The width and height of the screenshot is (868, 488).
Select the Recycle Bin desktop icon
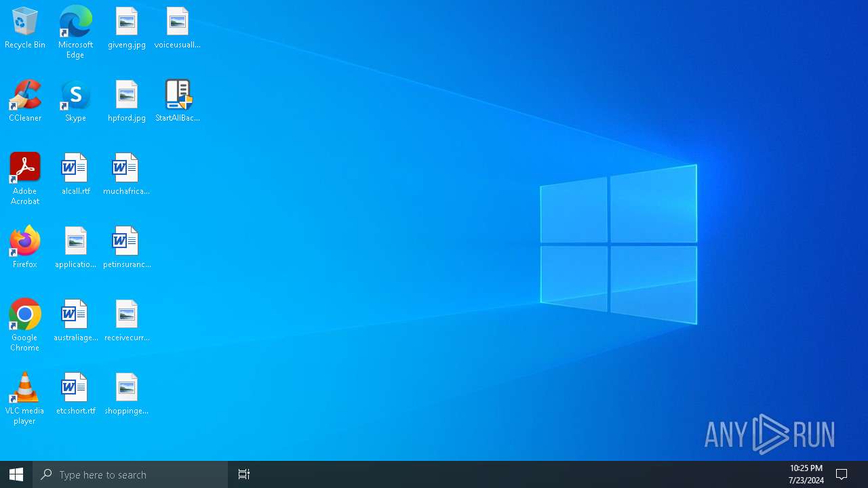25,28
